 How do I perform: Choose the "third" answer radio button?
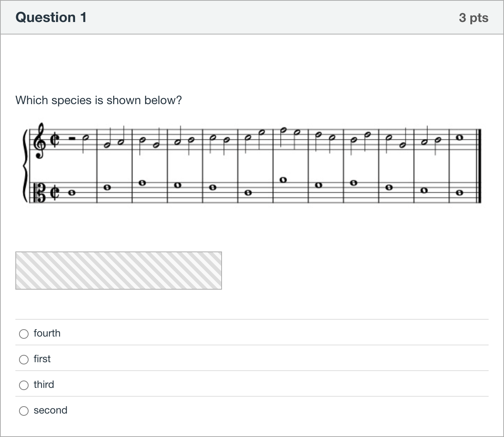pyautogui.click(x=24, y=385)
